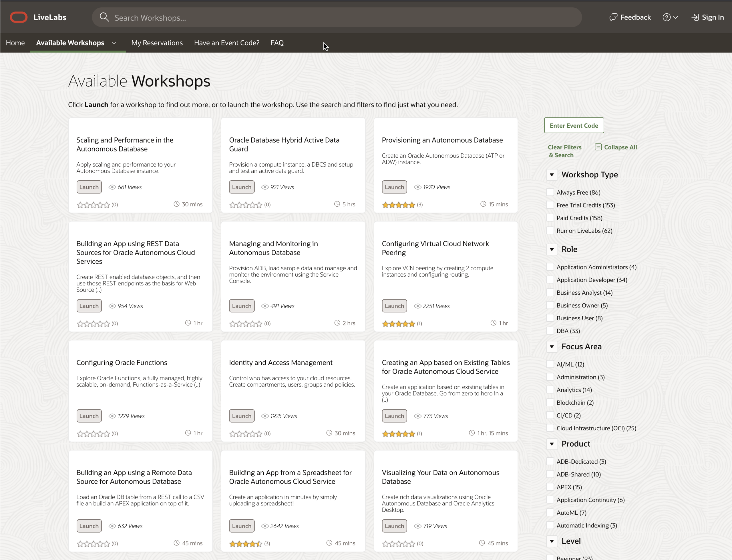
Task: Launch Visualizing Your Data on Autonomous Database
Action: pyautogui.click(x=394, y=526)
